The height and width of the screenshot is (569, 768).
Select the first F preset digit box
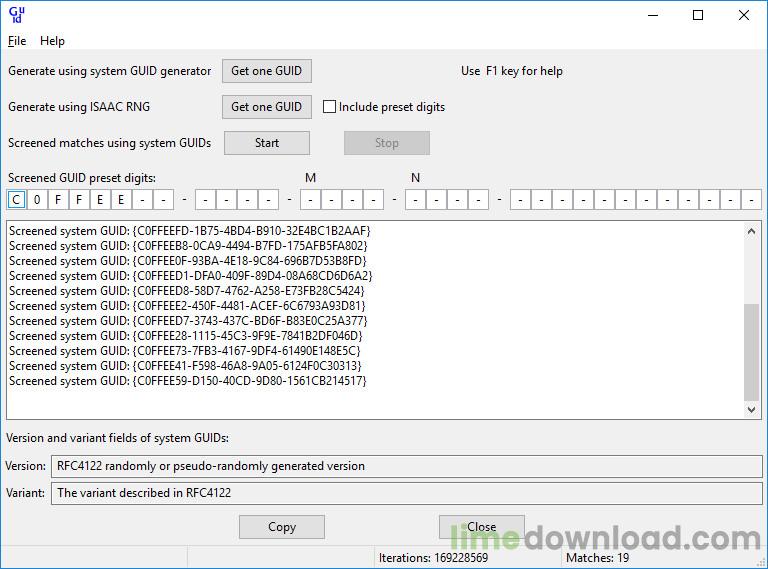(58, 200)
